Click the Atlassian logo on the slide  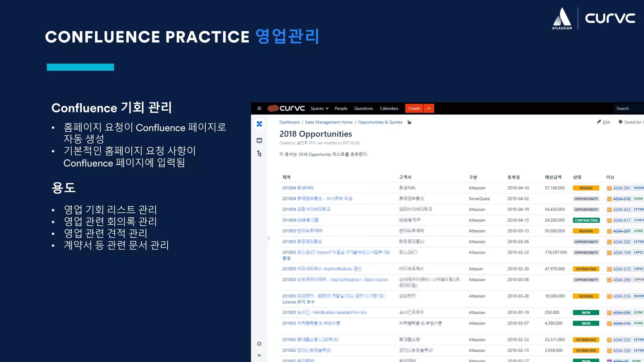coord(562,19)
